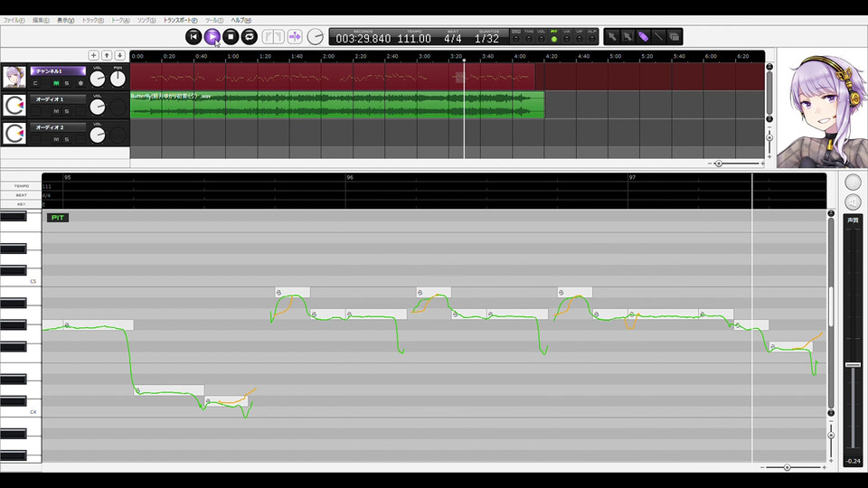
Task: Click the piano roll vertical scrollbar
Action: click(831, 313)
